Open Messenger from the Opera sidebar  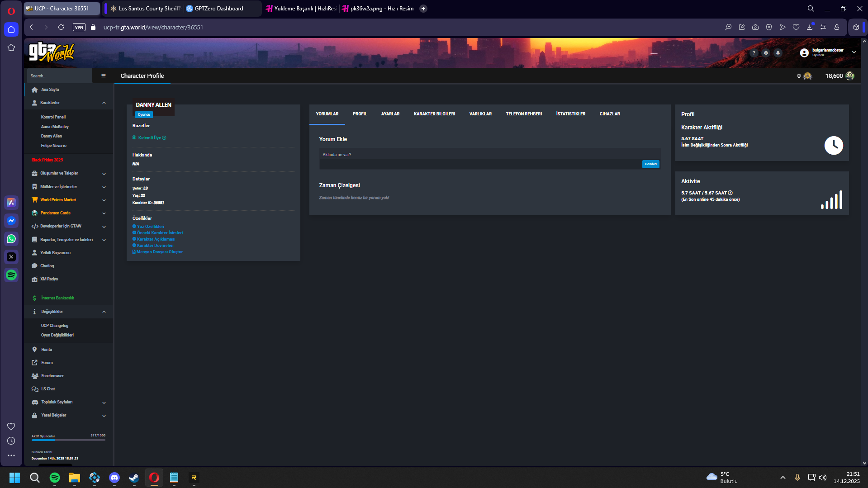(x=11, y=221)
